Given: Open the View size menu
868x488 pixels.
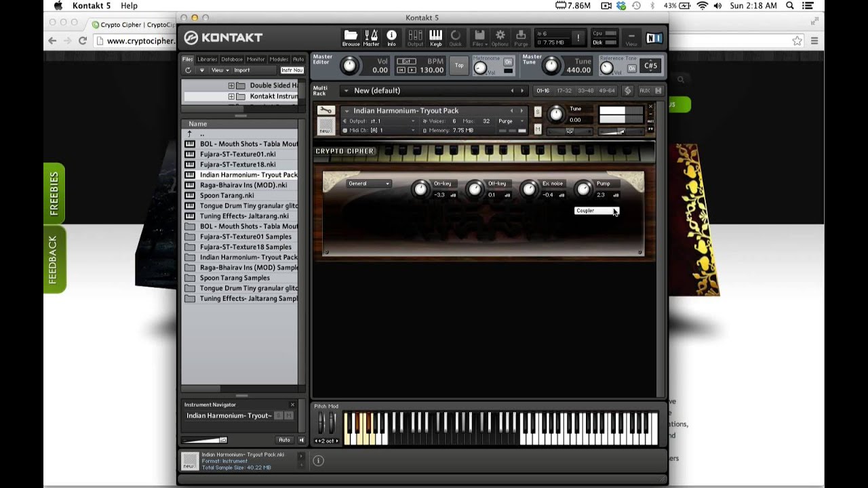Looking at the screenshot, I should tap(631, 38).
